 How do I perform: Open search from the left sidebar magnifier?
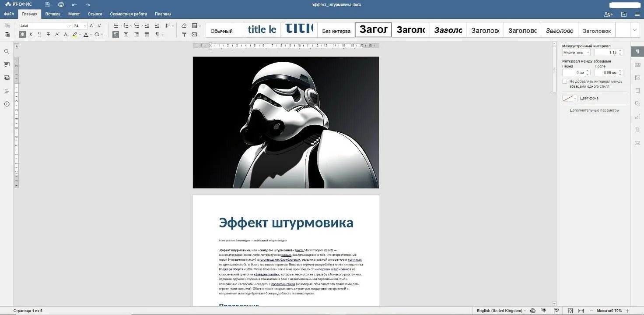coord(7,51)
